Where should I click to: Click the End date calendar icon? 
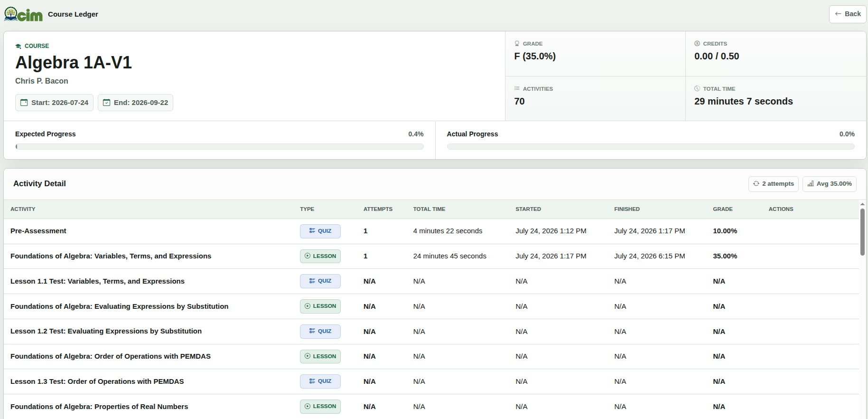pos(106,103)
